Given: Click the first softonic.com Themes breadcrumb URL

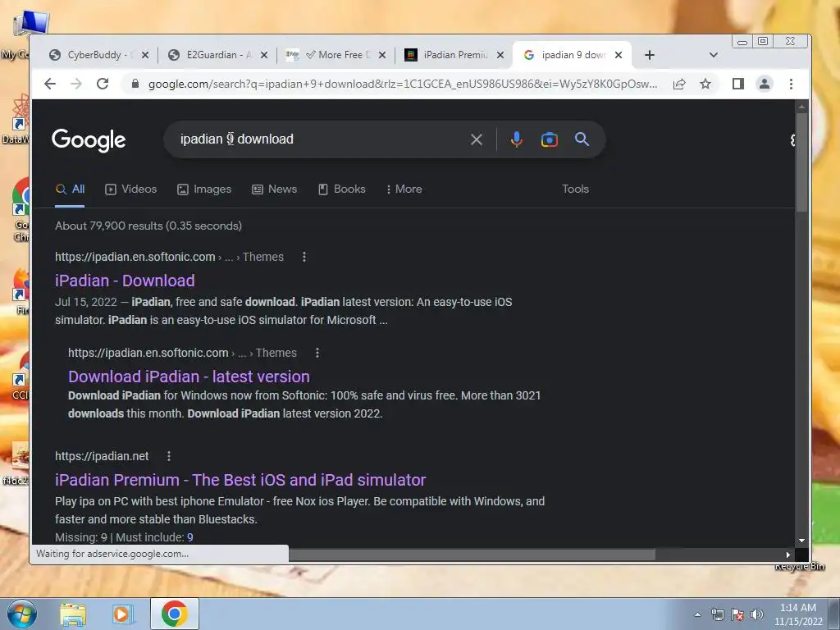Looking at the screenshot, I should click(169, 257).
